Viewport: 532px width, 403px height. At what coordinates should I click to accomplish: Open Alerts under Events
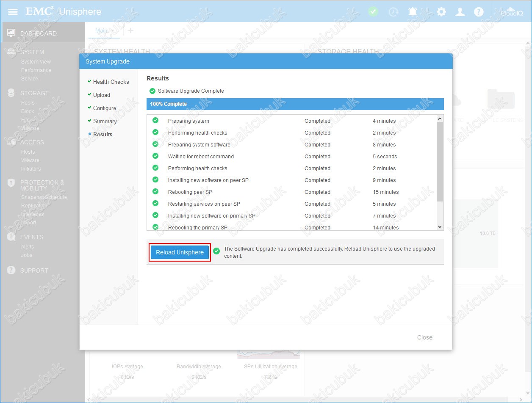(28, 247)
